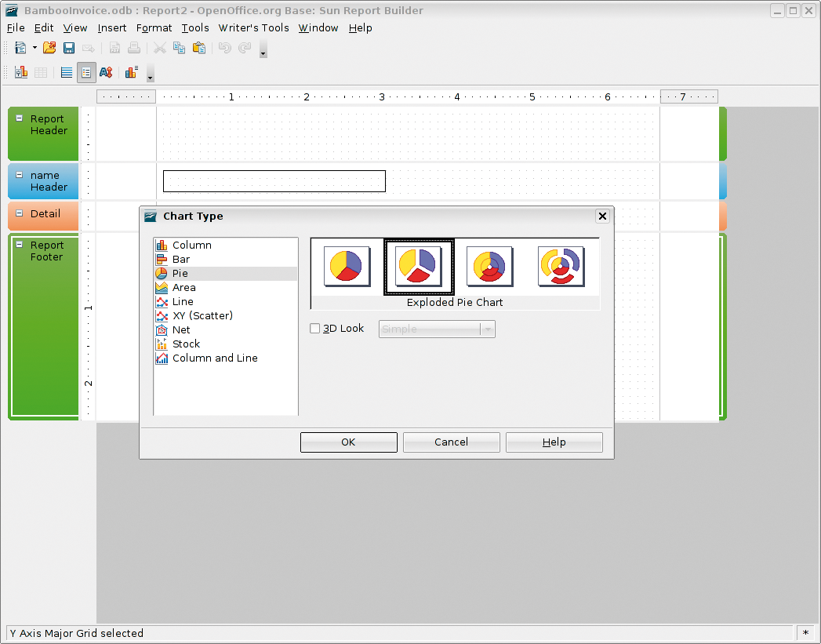The height and width of the screenshot is (644, 821).
Task: Click the Export as PDF icon
Action: pyautogui.click(x=114, y=48)
